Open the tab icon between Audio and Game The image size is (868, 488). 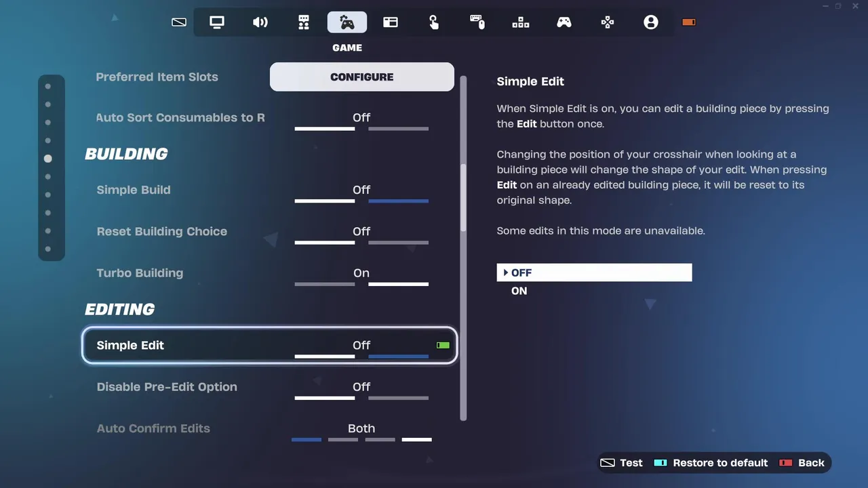[x=304, y=22]
